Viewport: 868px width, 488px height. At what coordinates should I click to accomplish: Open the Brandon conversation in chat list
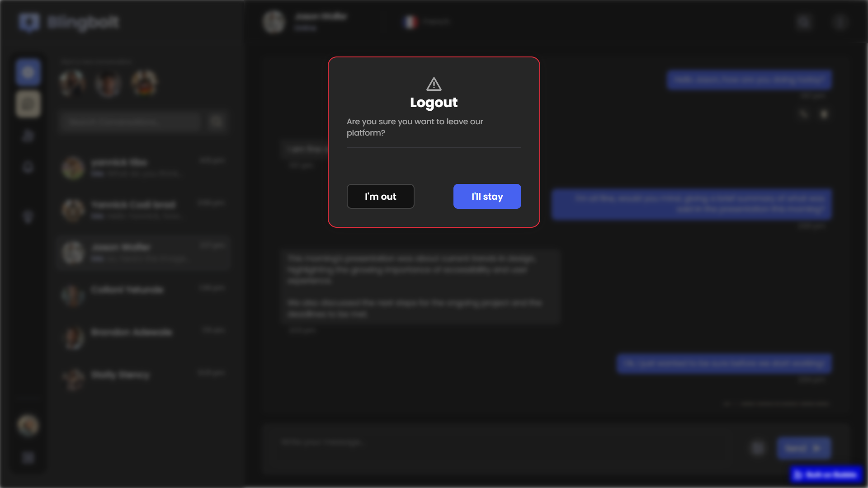144,338
